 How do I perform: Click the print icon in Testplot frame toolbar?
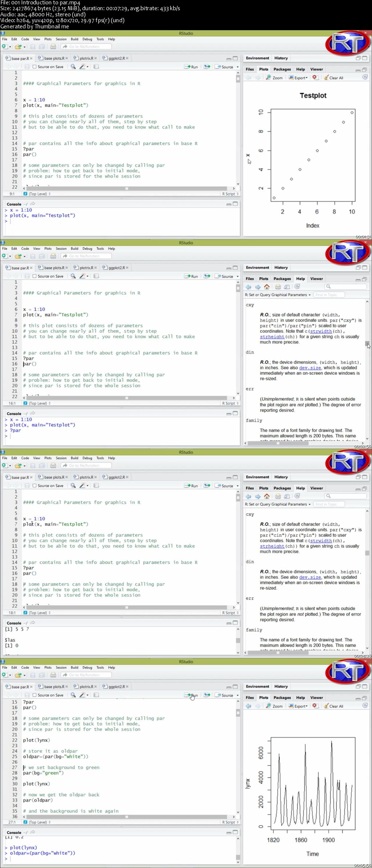(x=53, y=47)
